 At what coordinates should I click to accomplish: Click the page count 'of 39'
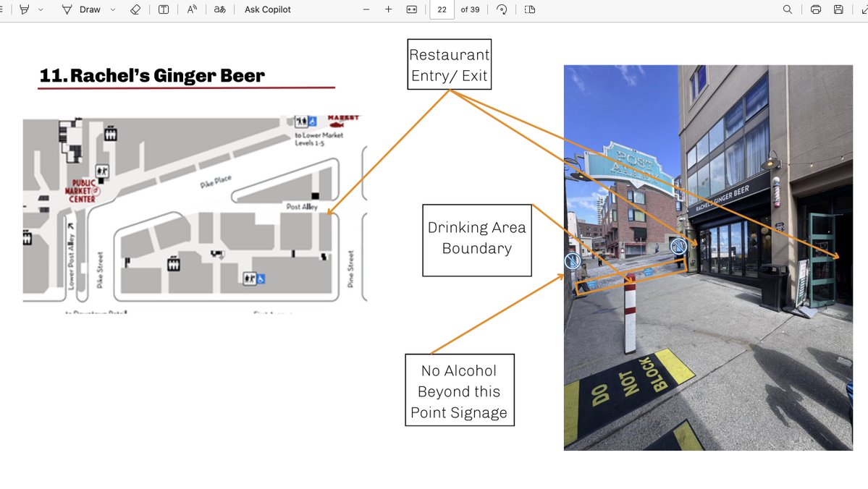tap(470, 9)
